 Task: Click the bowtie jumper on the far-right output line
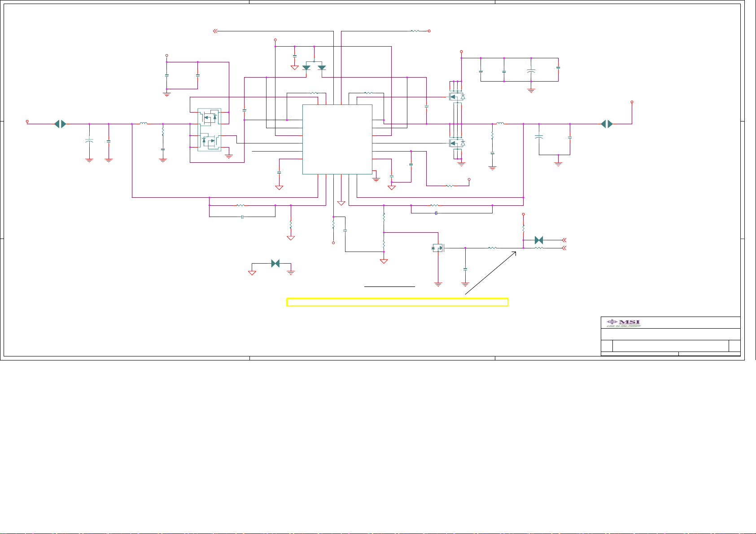pyautogui.click(x=607, y=124)
